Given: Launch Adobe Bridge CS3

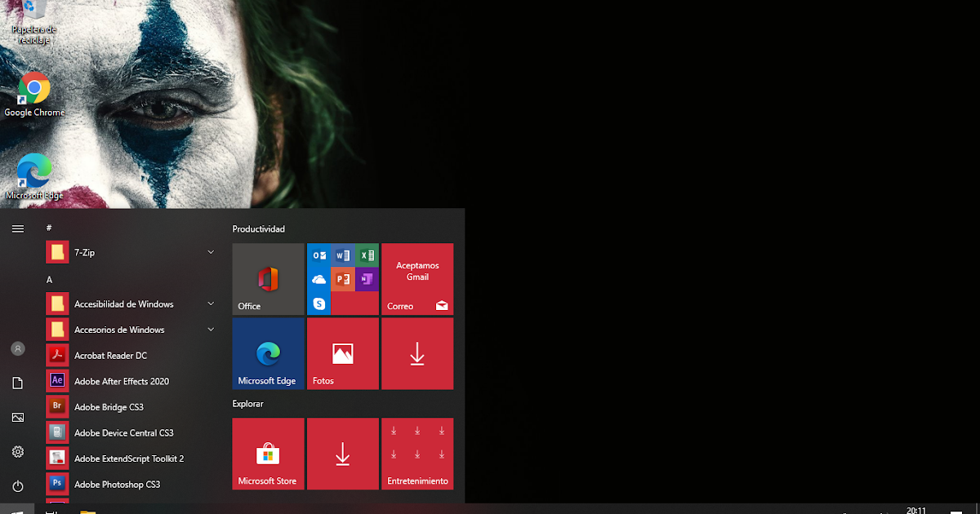Looking at the screenshot, I should [x=131, y=407].
